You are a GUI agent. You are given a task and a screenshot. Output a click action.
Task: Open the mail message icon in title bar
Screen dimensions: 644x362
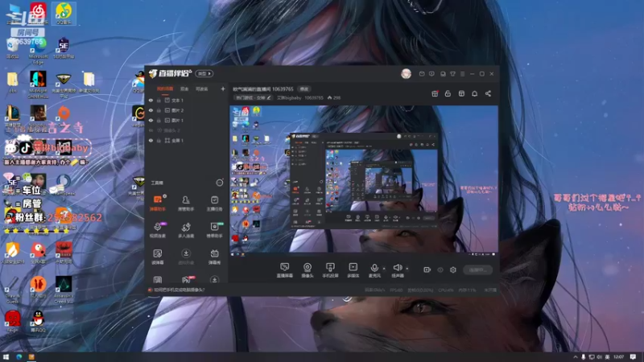point(422,74)
